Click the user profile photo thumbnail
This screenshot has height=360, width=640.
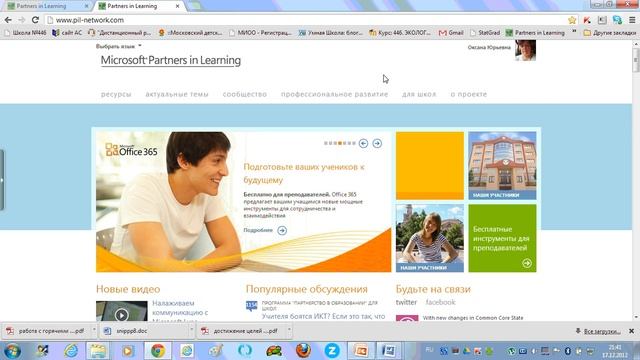coord(525,51)
